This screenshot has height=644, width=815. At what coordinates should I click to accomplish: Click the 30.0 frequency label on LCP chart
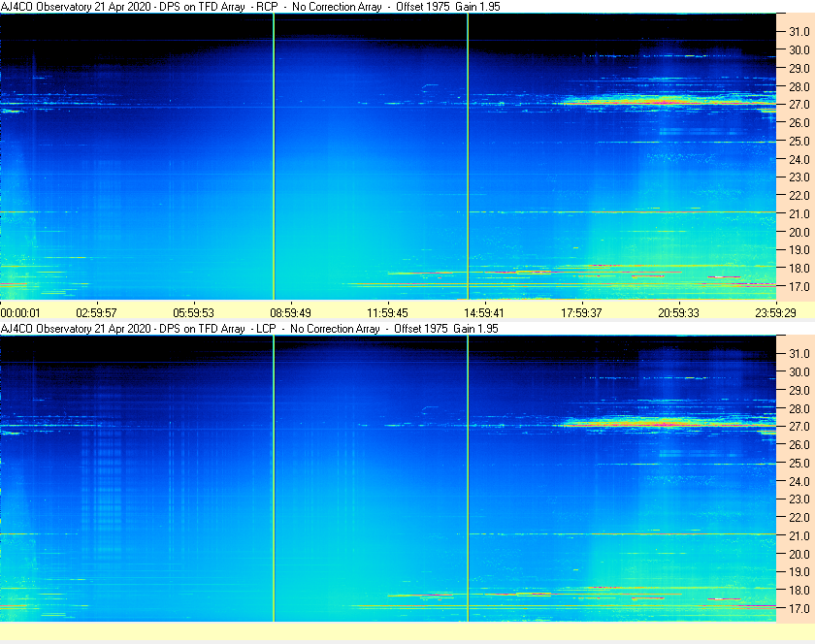click(799, 371)
